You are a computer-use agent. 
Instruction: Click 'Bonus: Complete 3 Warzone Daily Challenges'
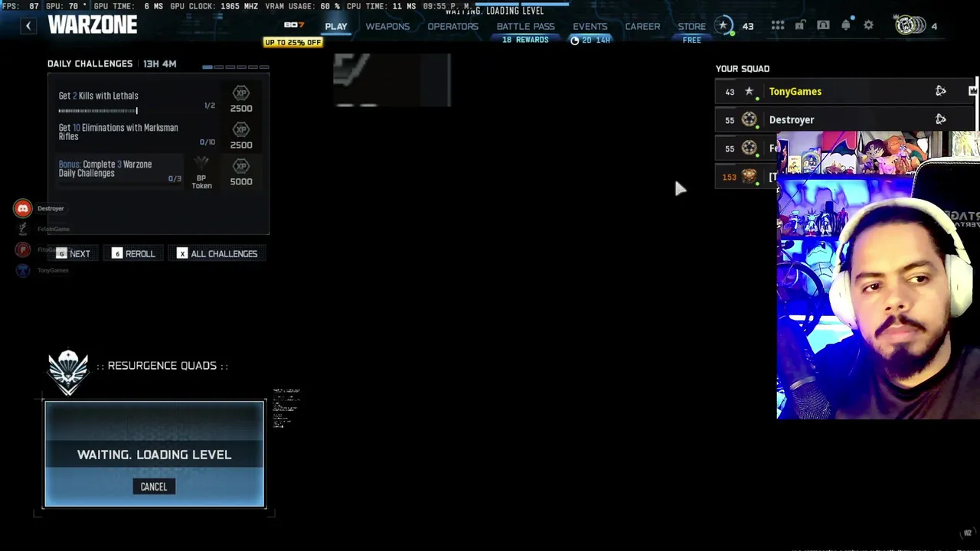coord(105,168)
